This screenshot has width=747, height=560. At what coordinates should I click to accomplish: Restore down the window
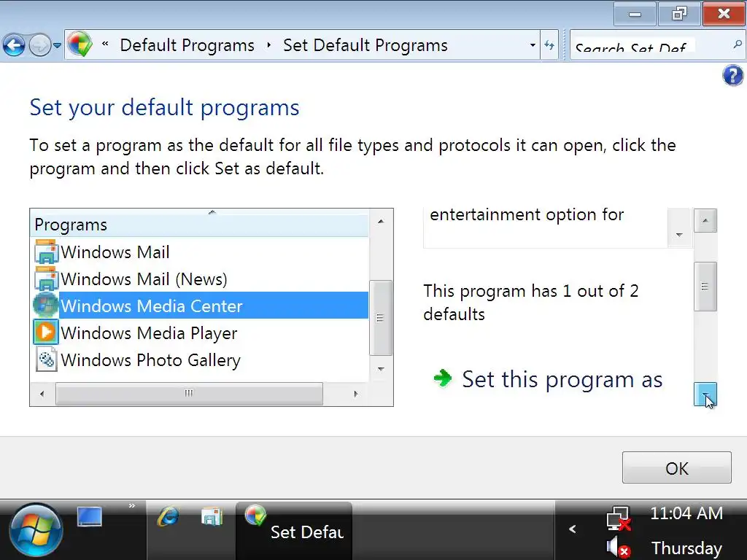tap(679, 15)
